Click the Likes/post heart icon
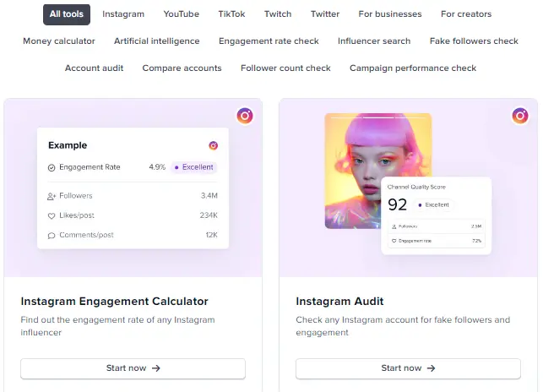 pyautogui.click(x=52, y=215)
